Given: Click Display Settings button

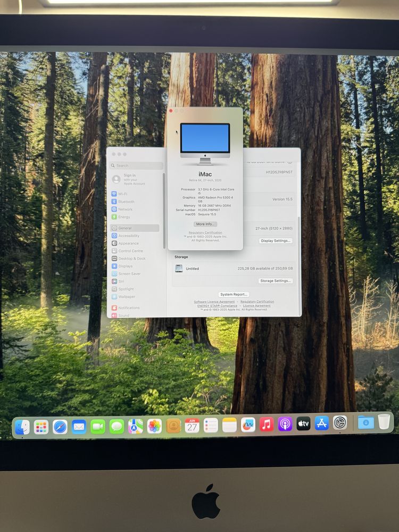Looking at the screenshot, I should point(276,241).
